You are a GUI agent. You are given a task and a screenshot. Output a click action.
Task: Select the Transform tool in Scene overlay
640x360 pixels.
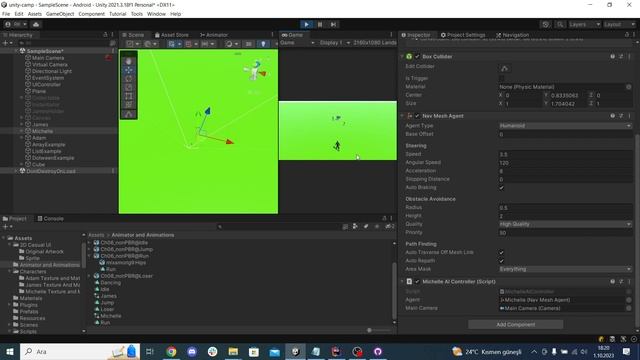point(129,104)
